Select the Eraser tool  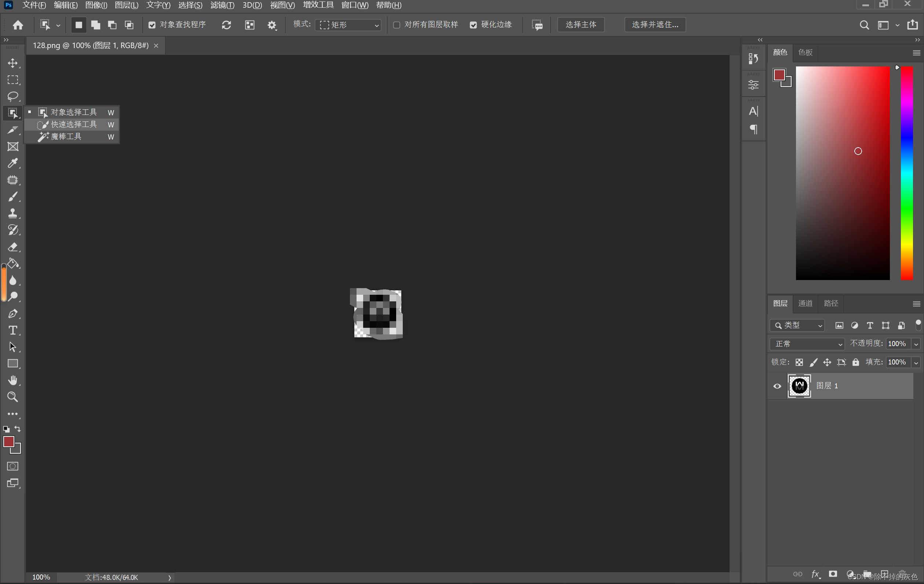13,247
